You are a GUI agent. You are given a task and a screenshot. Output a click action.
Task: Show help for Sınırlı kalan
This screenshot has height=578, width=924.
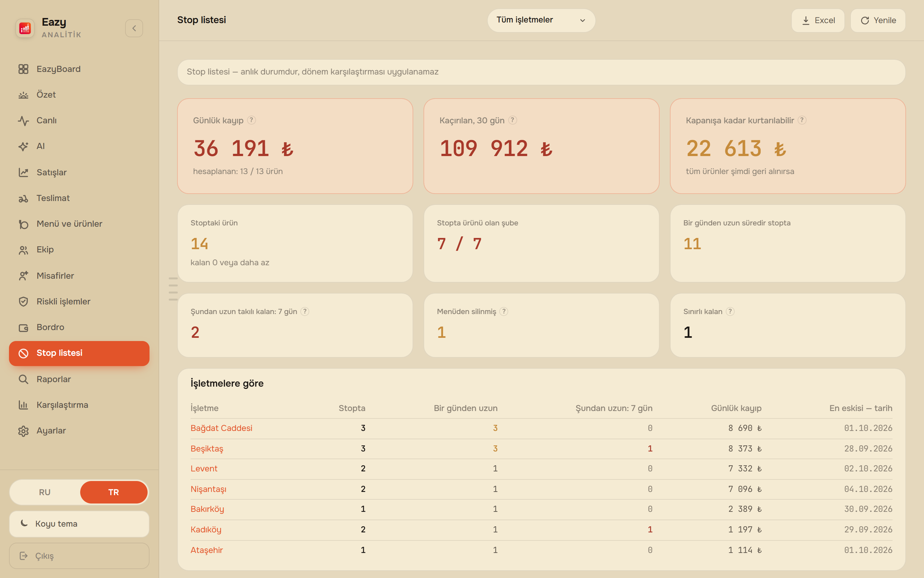click(730, 311)
